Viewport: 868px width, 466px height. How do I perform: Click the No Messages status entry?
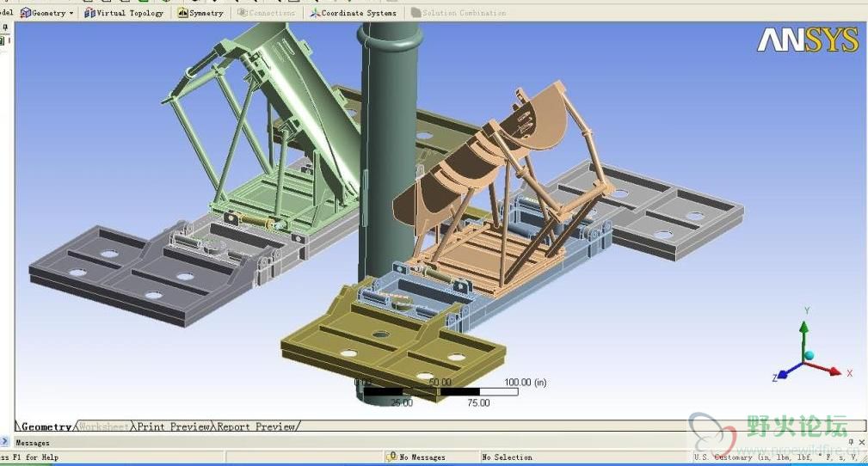422,457
